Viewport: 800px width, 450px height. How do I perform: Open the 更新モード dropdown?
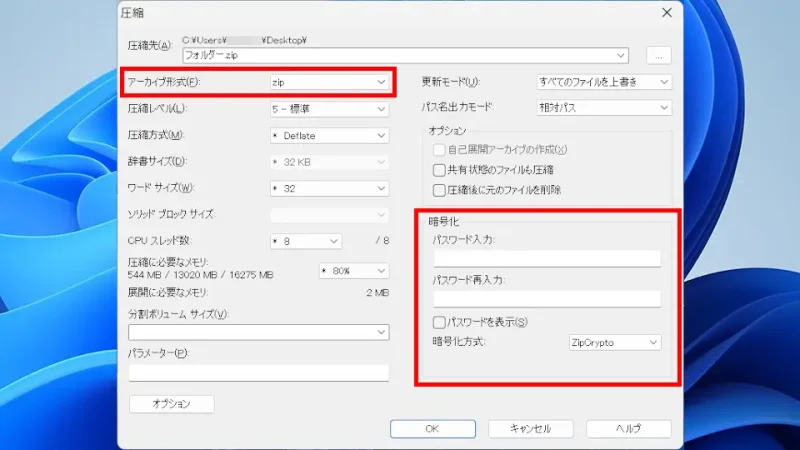pyautogui.click(x=604, y=81)
